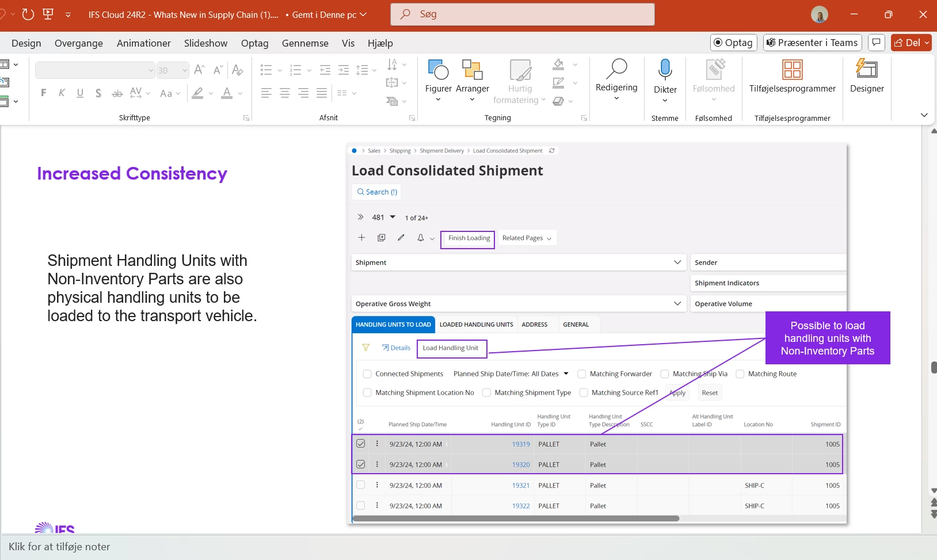Open the Line Spacing options
937x560 pixels.
coord(365,70)
